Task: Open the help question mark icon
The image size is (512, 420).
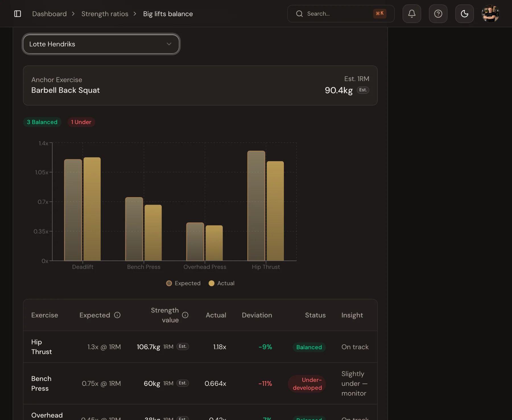Action: point(438,14)
